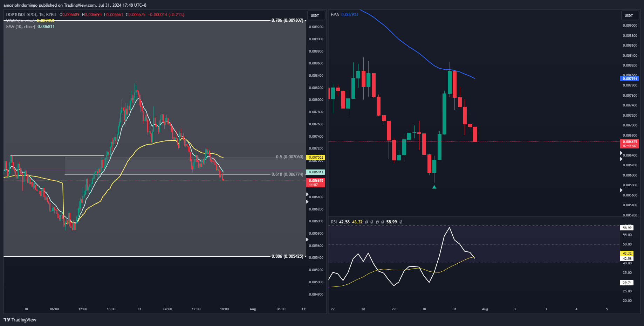The width and height of the screenshot is (644, 326).
Task: Click the close value C0.006675 in the header
Action: point(136,15)
